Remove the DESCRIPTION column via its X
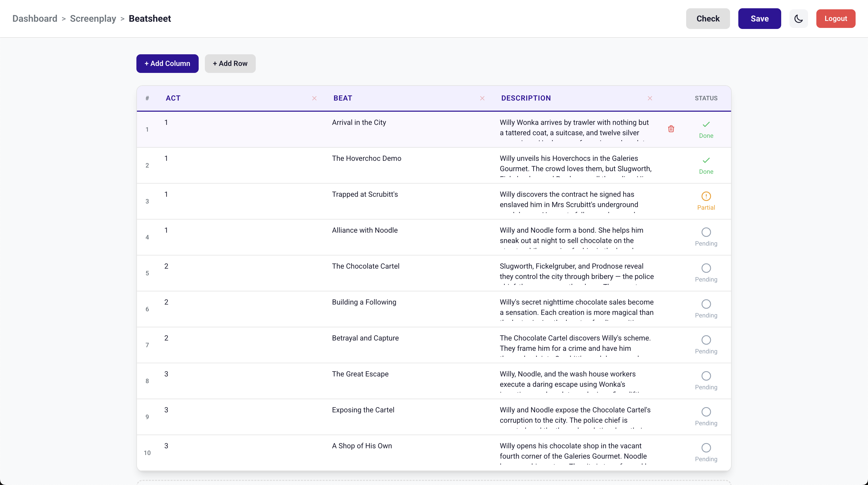This screenshot has width=868, height=485. pos(650,98)
